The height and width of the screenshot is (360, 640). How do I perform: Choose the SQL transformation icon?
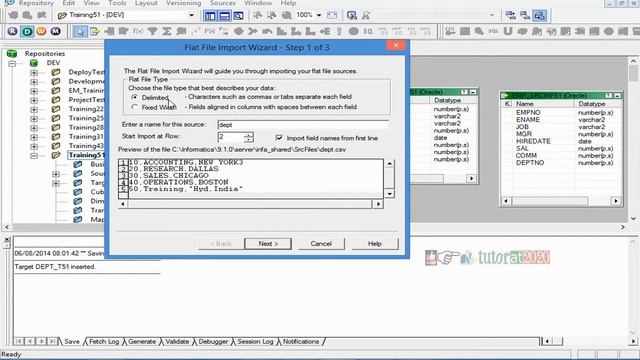pyautogui.click(x=493, y=31)
